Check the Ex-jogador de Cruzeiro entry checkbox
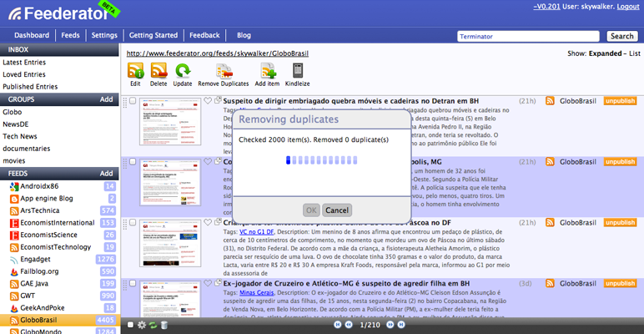Image resolution: width=644 pixels, height=334 pixels. 133,283
